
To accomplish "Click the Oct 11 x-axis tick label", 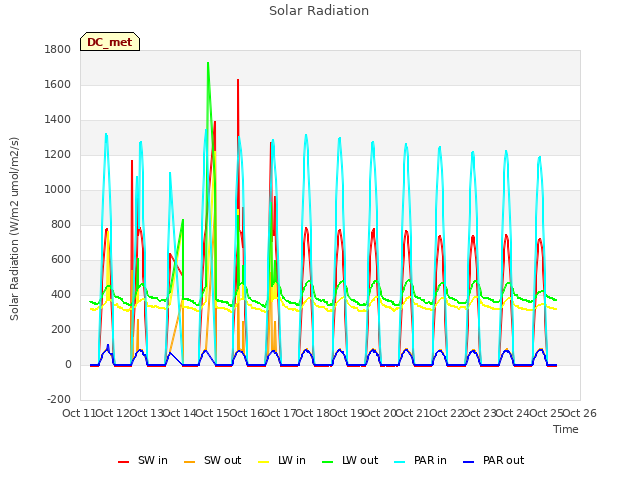I will click(79, 413).
